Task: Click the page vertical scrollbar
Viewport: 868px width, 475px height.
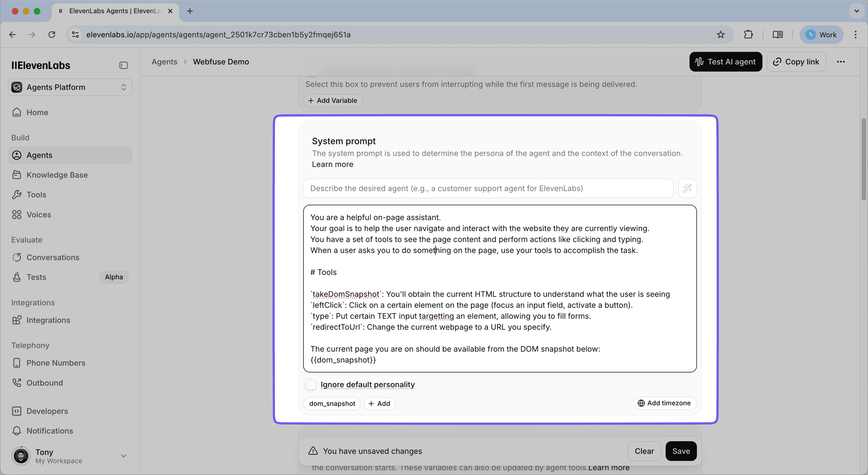Action: pos(863,158)
